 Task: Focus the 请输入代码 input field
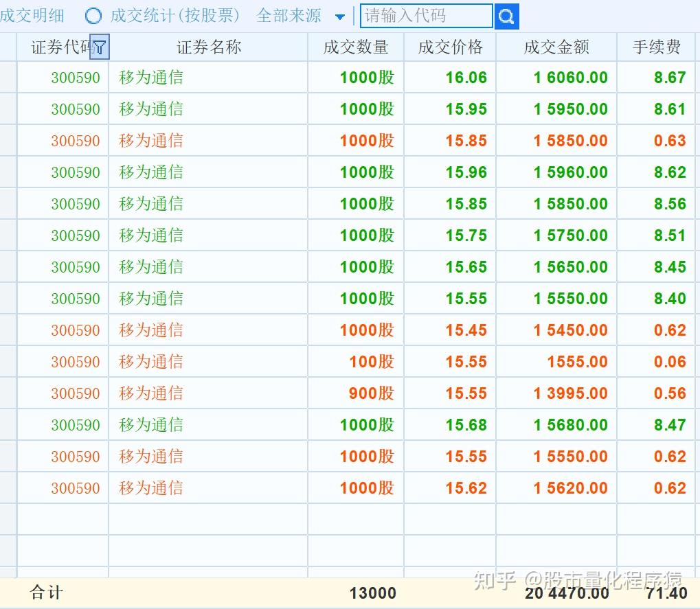tap(427, 16)
